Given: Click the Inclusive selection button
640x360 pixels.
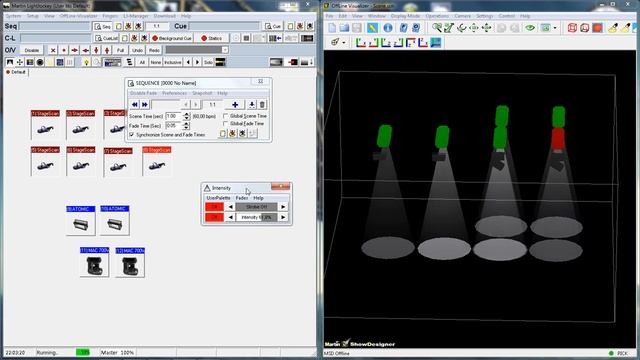Looking at the screenshot, I should tap(173, 62).
